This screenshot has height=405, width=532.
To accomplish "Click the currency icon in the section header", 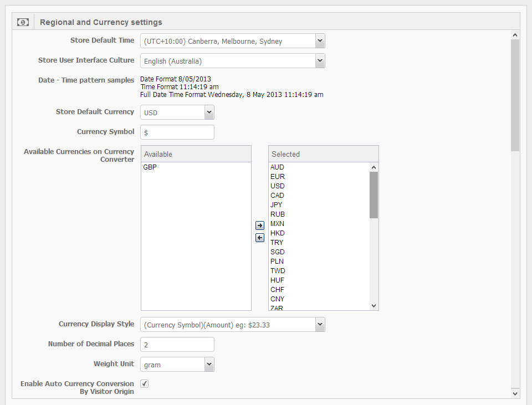I will (x=23, y=22).
